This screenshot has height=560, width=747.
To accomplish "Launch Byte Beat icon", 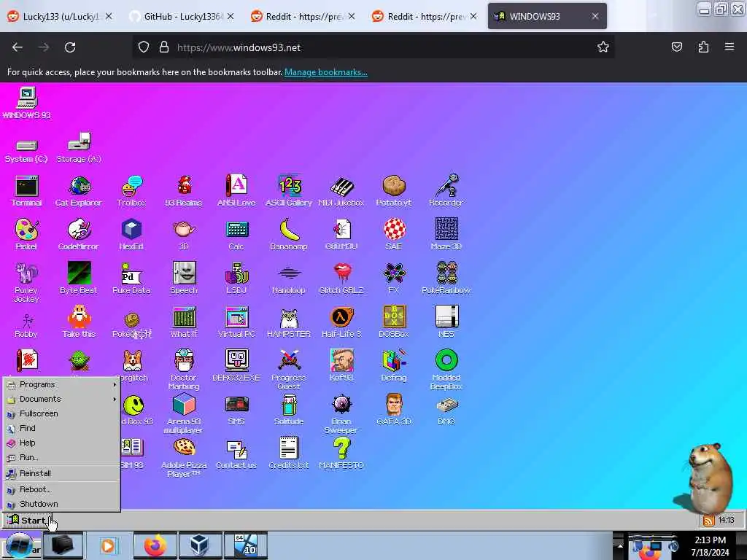I will coord(79,278).
